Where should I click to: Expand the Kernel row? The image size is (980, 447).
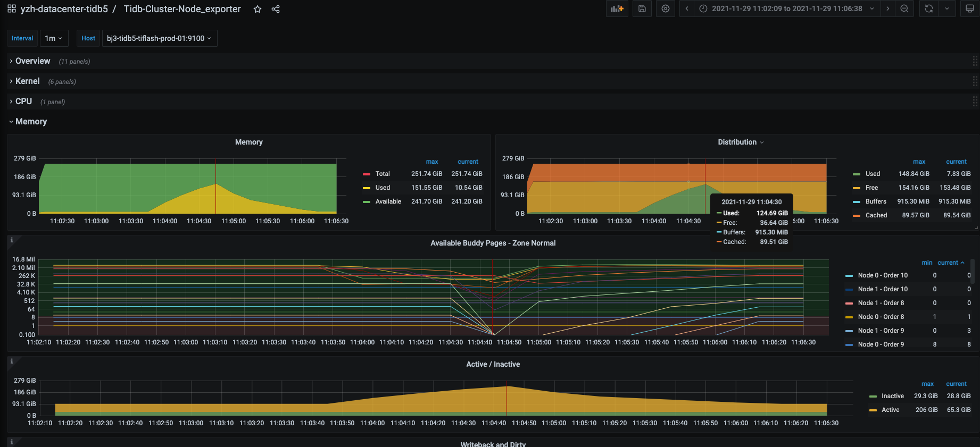(x=27, y=81)
